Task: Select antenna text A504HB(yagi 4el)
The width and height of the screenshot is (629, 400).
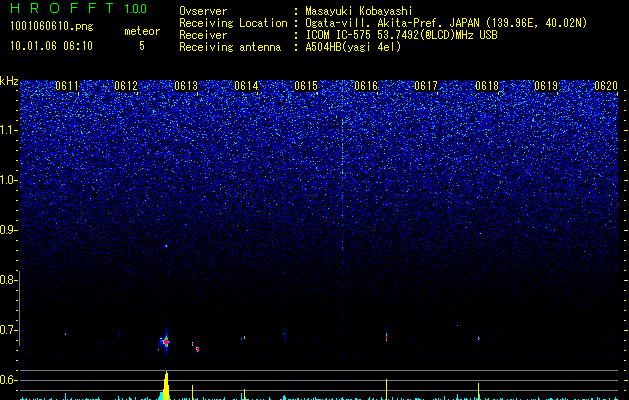Action: pyautogui.click(x=353, y=47)
